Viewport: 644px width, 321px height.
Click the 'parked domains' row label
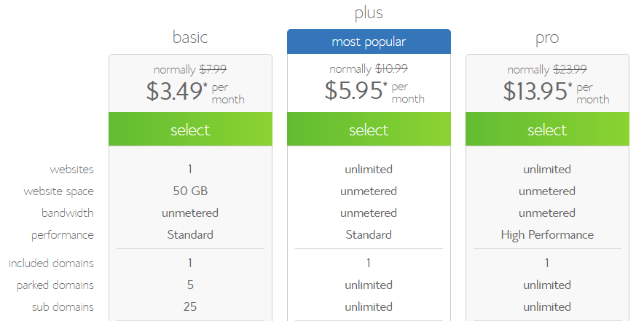click(x=55, y=285)
